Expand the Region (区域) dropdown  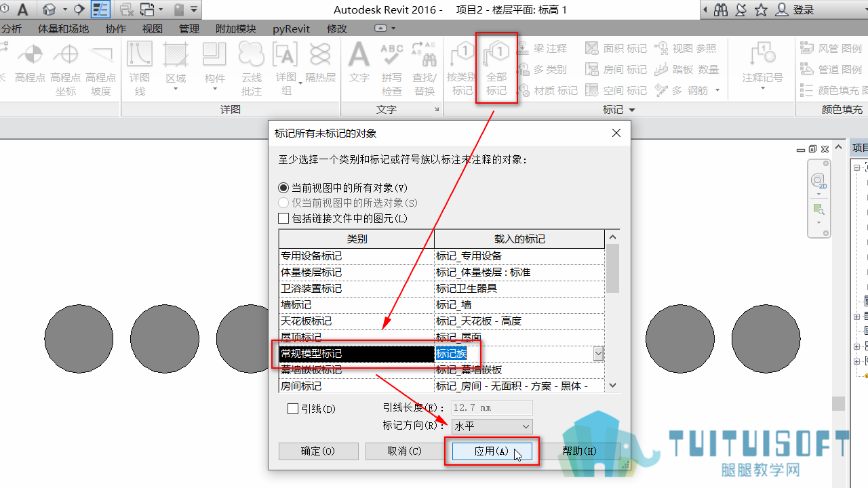click(176, 90)
